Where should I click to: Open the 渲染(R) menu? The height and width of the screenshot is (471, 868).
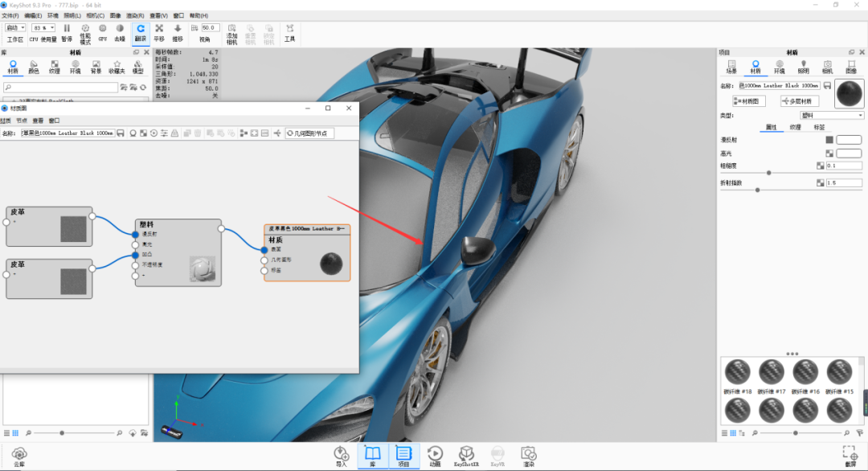(x=135, y=15)
